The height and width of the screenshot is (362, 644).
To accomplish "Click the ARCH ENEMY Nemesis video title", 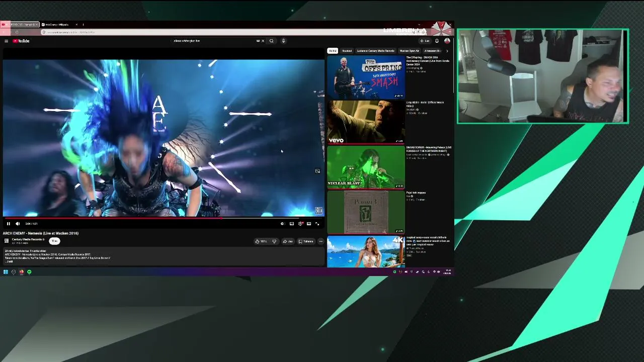I will 41,233.
